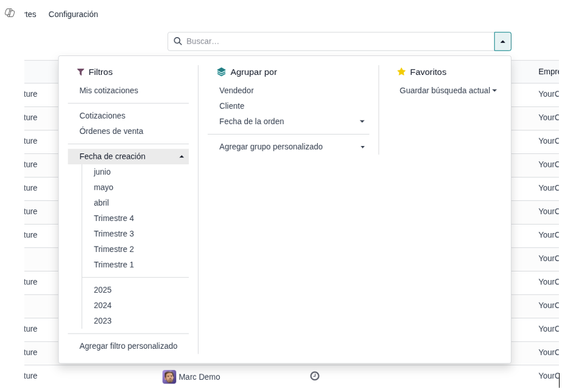This screenshot has height=392, width=562.
Task: Click the clock activity icon
Action: (x=315, y=376)
